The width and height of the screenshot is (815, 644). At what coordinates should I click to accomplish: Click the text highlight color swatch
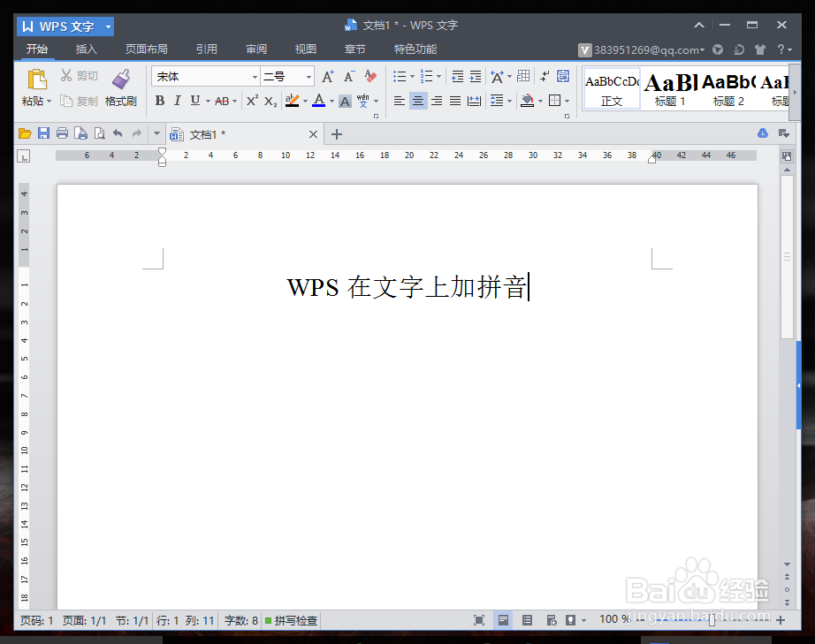pos(292,101)
